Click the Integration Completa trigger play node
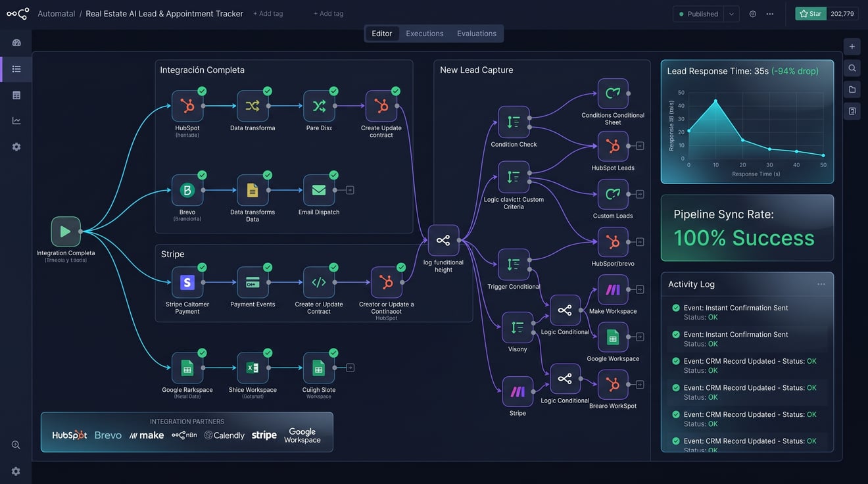This screenshot has width=868, height=484. (x=66, y=231)
